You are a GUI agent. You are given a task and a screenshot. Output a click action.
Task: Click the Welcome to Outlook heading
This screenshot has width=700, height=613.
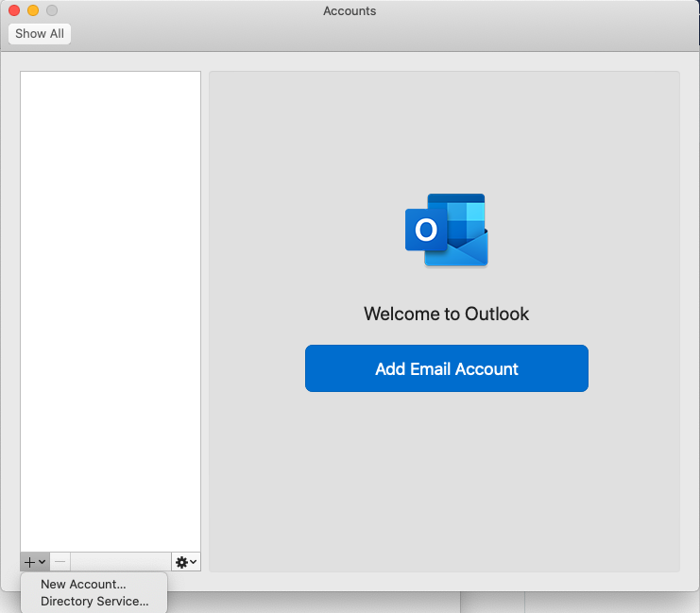point(446,314)
